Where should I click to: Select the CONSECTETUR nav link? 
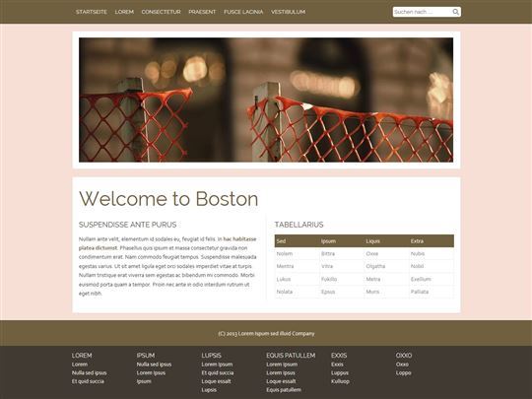pos(161,12)
